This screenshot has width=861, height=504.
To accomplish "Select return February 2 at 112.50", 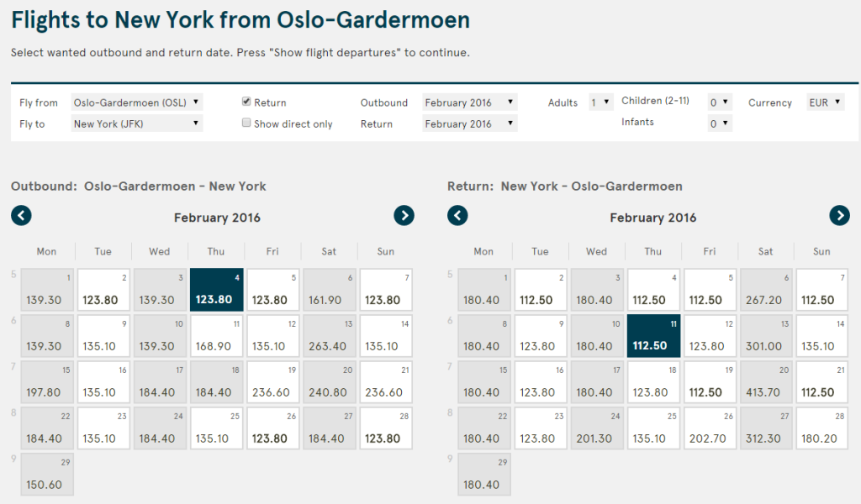I will [x=541, y=290].
